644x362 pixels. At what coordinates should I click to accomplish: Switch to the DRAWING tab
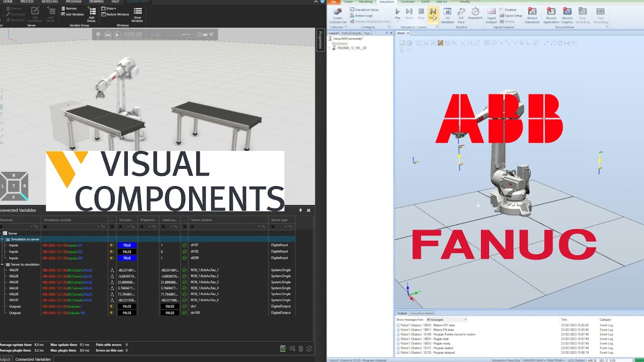point(96,2)
